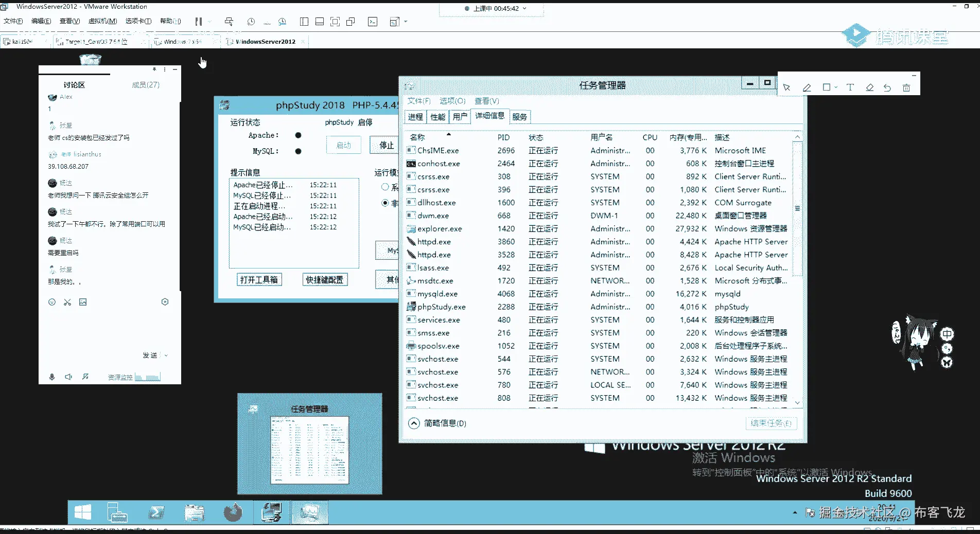Select the mysqld.exe process row

[600, 294]
